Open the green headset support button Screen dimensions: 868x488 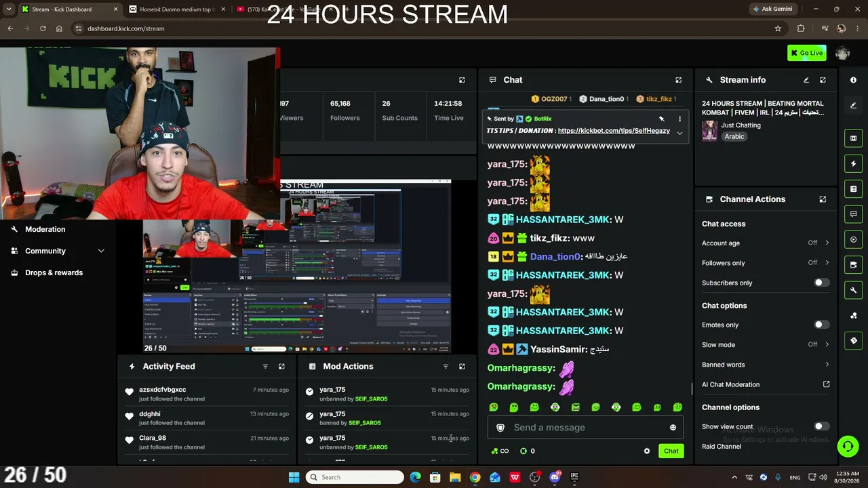pyautogui.click(x=848, y=446)
